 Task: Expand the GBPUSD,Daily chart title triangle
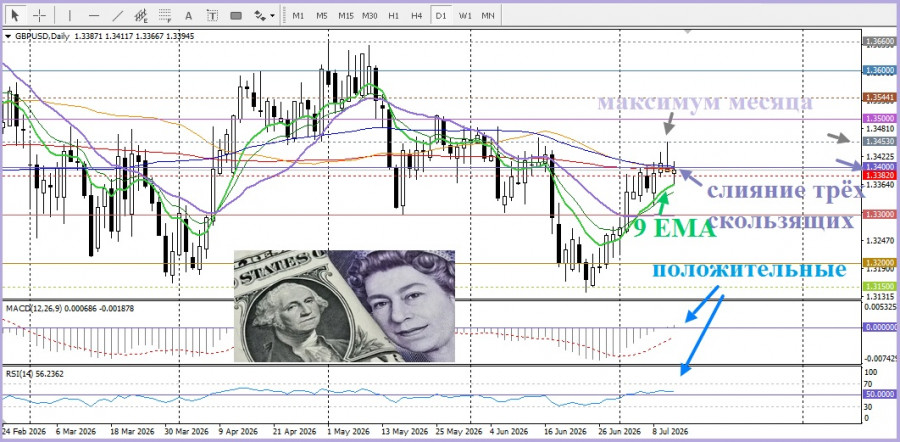pos(8,36)
